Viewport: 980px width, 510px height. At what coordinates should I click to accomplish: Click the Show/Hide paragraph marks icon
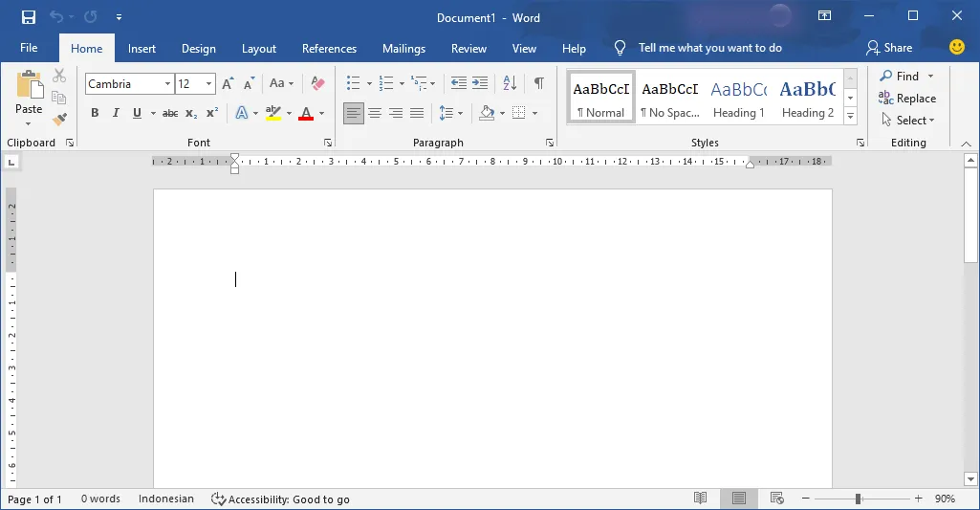tap(539, 83)
